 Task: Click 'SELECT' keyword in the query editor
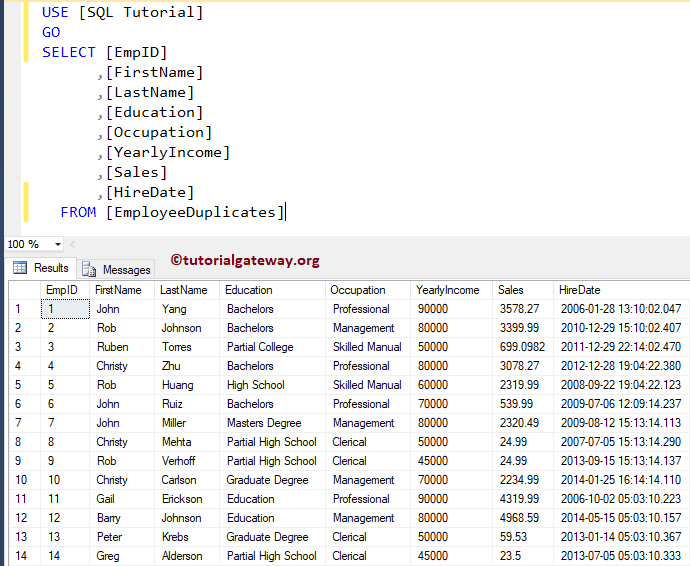tap(69, 52)
